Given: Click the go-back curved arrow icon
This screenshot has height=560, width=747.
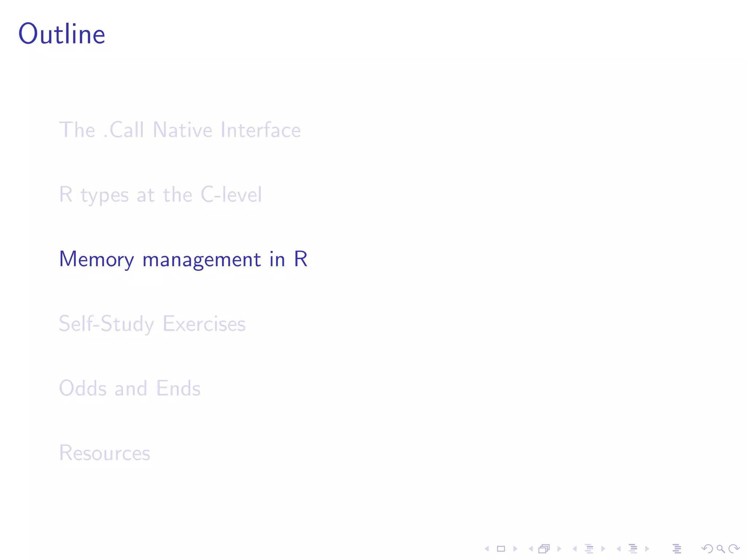Looking at the screenshot, I should pyautogui.click(x=707, y=549).
